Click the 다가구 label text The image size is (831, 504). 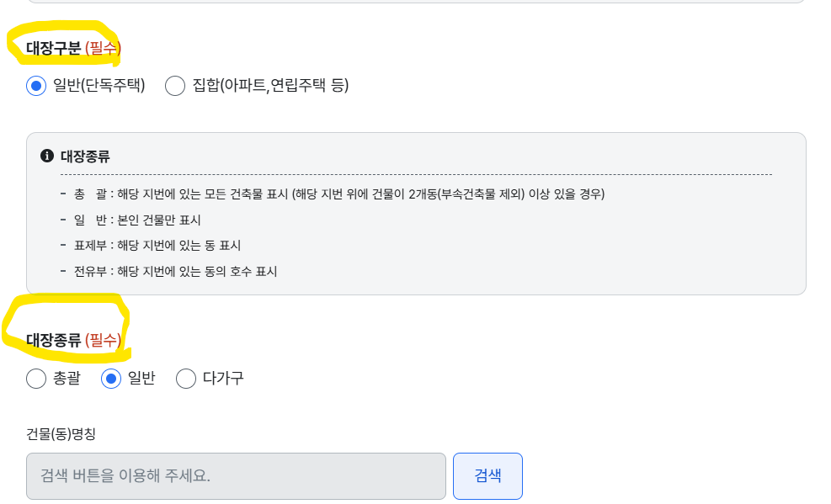tap(223, 378)
